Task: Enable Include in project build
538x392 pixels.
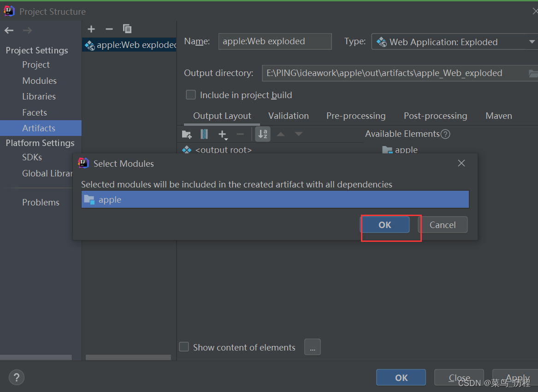Action: [191, 95]
